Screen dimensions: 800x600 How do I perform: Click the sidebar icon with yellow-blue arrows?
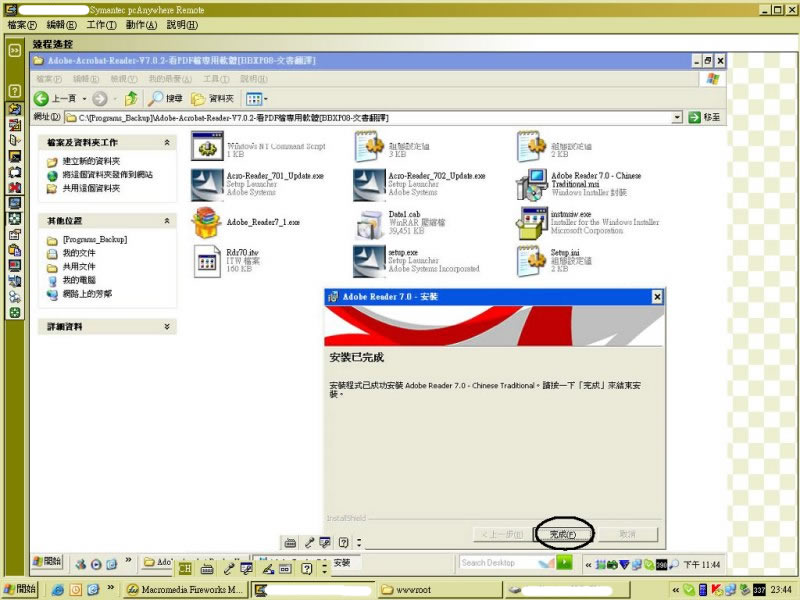[15, 109]
